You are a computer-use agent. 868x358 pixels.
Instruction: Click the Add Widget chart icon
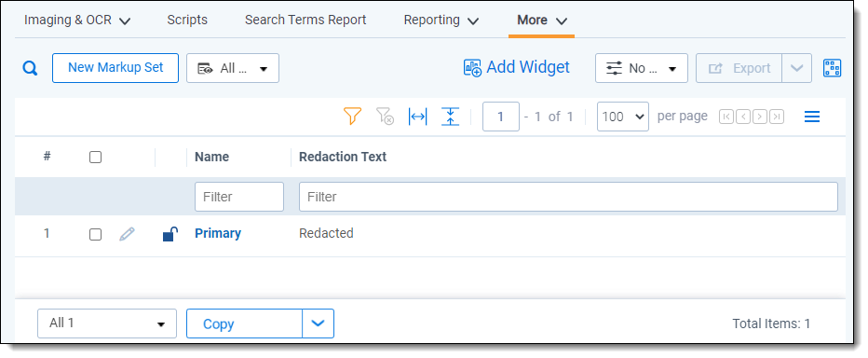click(472, 68)
